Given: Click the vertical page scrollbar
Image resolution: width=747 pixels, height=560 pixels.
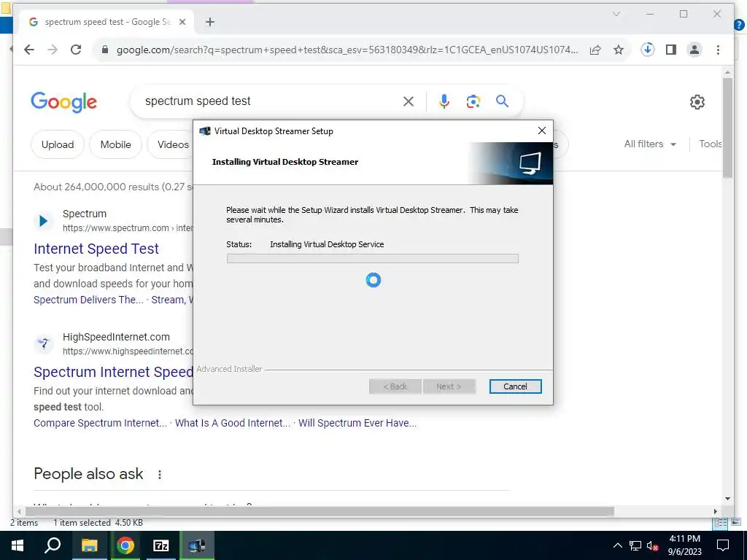Looking at the screenshot, I should (727, 128).
